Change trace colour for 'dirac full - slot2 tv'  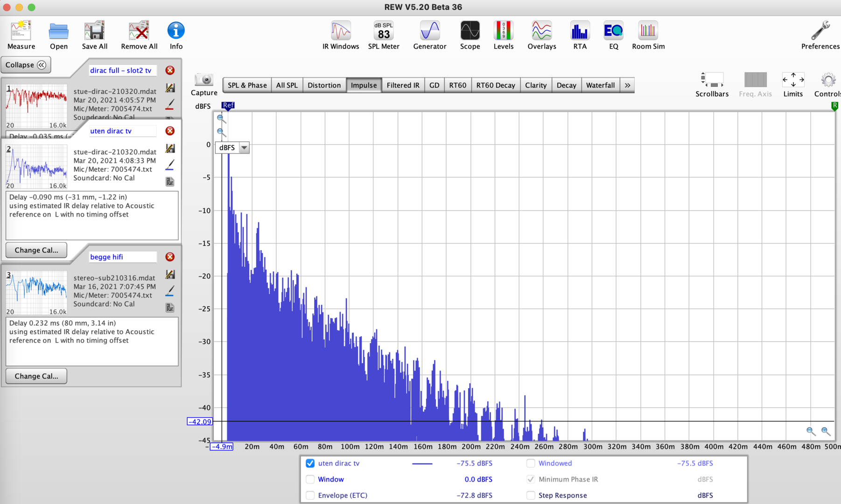pos(170,104)
